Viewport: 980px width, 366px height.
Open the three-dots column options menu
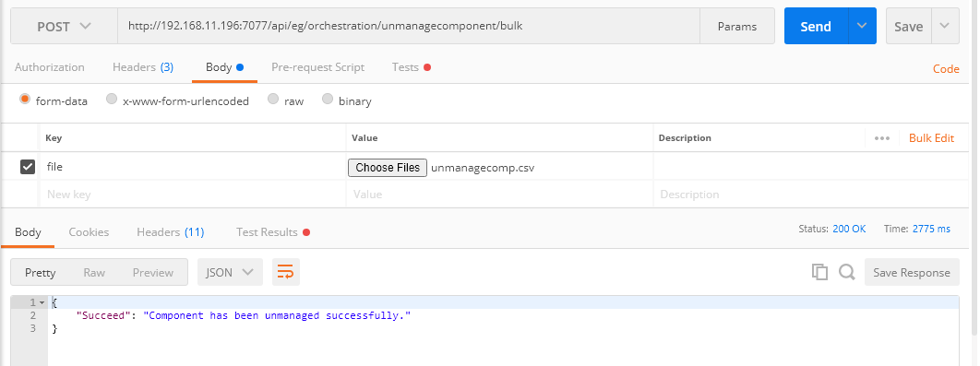tap(882, 138)
